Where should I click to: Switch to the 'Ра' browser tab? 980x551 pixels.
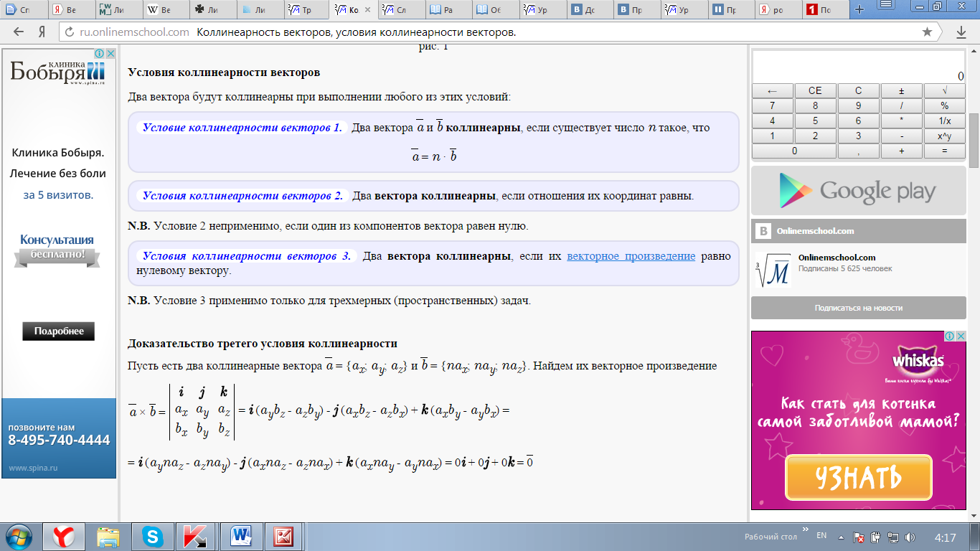[x=448, y=10]
